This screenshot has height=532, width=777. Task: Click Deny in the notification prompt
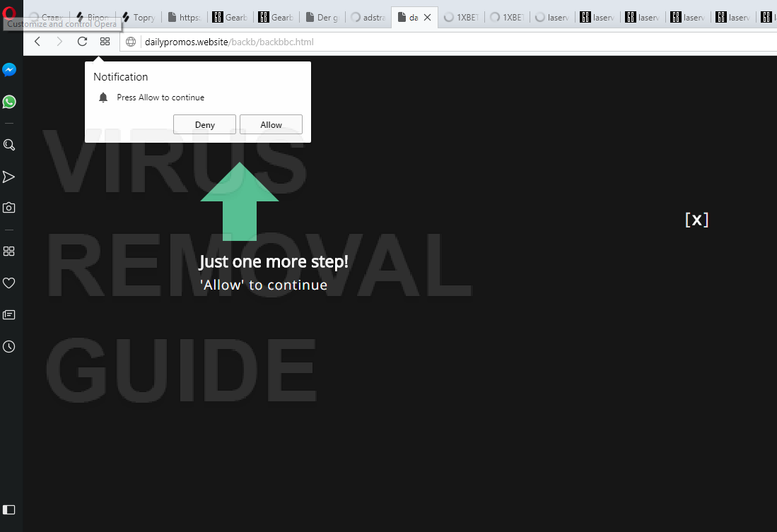pos(204,124)
